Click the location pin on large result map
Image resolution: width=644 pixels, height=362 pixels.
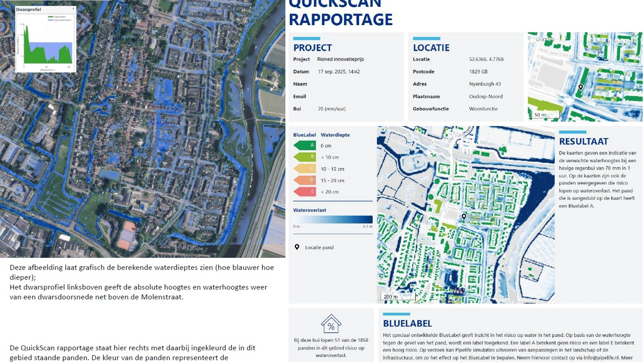[464, 217]
